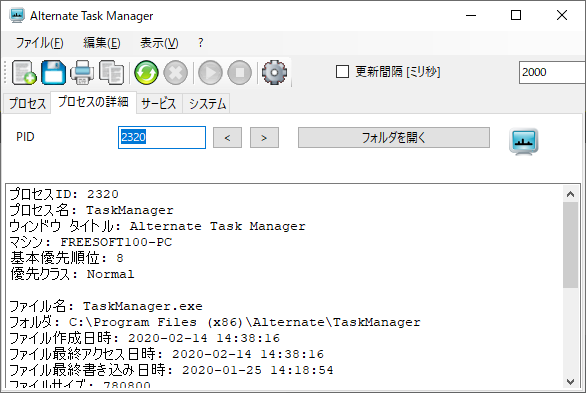Click the > next PID button
Image resolution: width=586 pixels, height=393 pixels.
coord(264,138)
